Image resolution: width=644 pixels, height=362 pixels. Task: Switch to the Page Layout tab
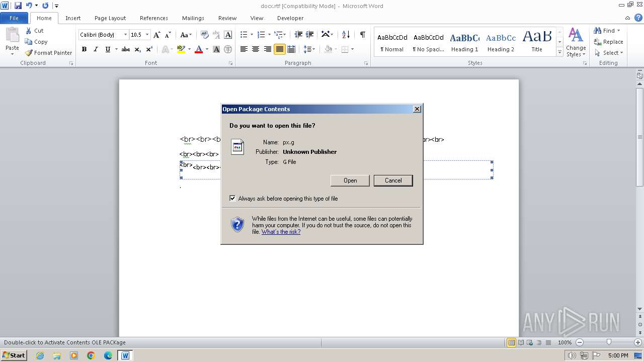point(110,18)
